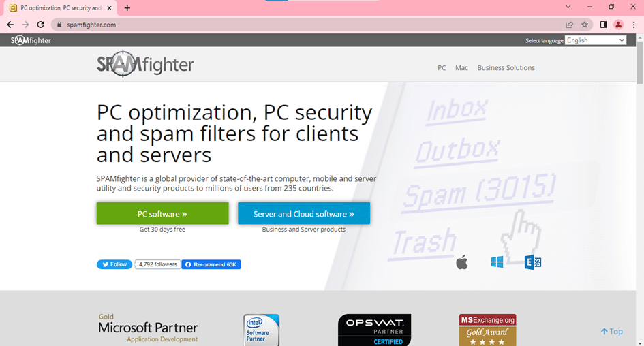
Task: Click the Intel Software Partner badge
Action: click(x=261, y=330)
